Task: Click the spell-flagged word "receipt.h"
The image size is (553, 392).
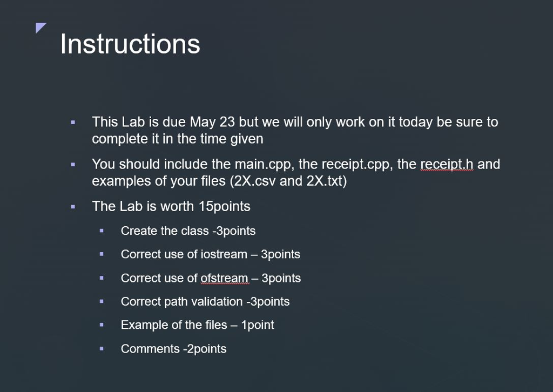Action: click(x=446, y=164)
